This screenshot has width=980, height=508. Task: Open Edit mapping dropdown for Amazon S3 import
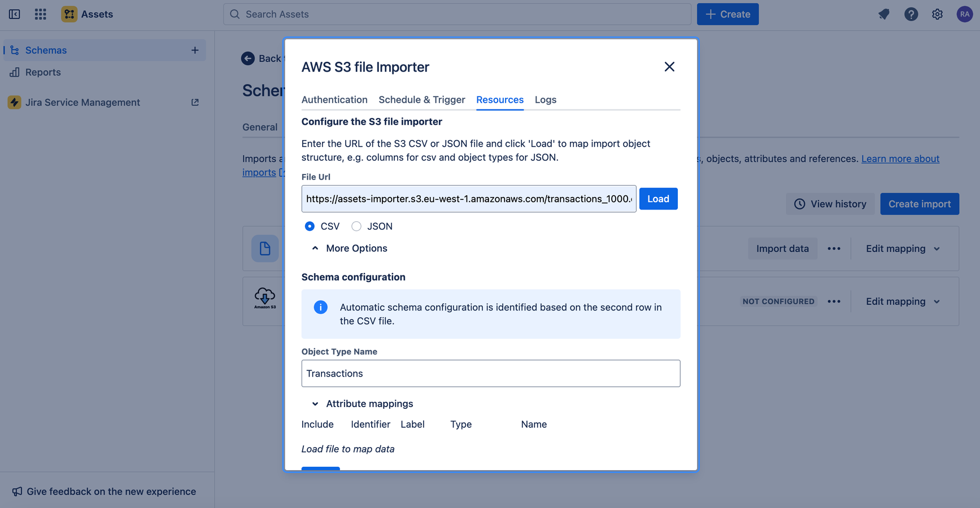903,301
